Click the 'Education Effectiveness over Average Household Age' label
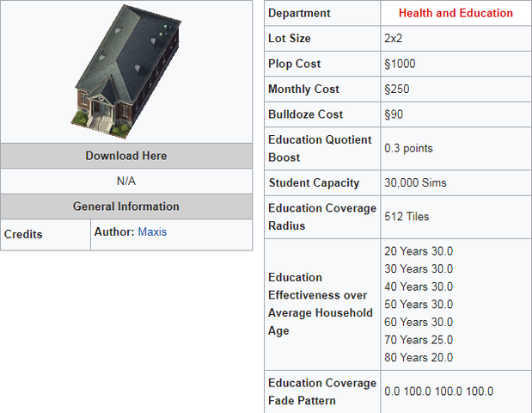This screenshot has width=532, height=413. [x=321, y=304]
